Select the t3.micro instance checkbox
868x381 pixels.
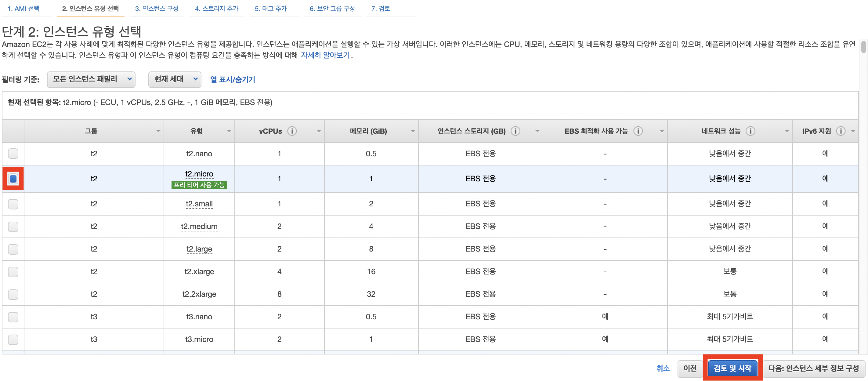[13, 339]
